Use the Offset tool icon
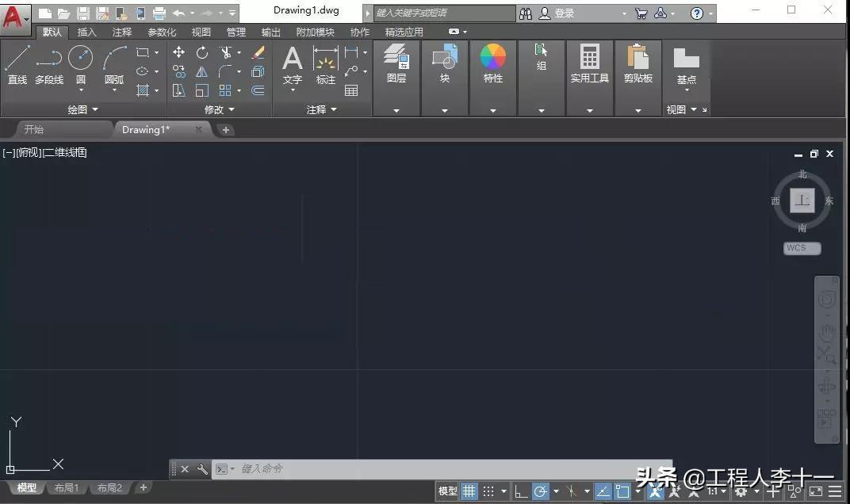The width and height of the screenshot is (850, 504). 258,90
